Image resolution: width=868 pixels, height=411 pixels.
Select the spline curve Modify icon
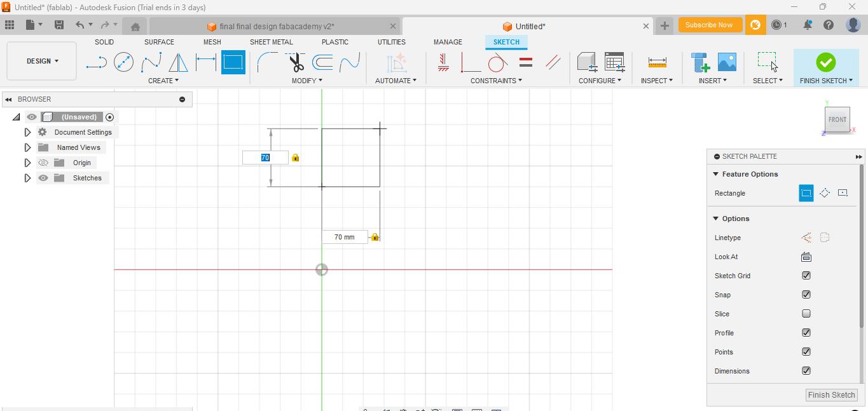click(350, 62)
